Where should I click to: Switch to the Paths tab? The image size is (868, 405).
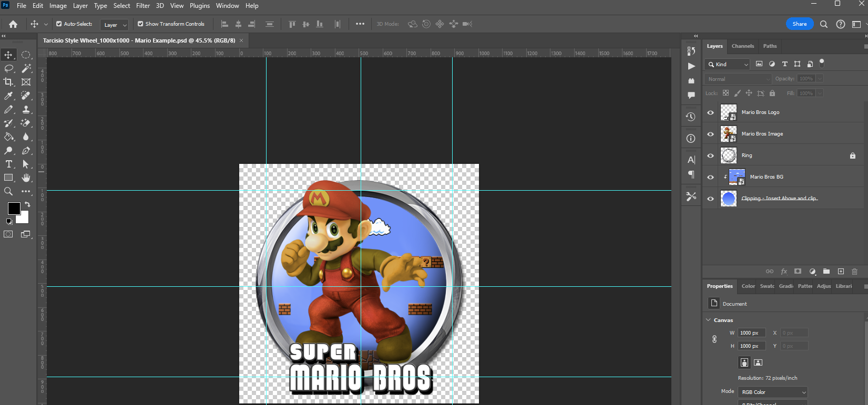pyautogui.click(x=770, y=46)
